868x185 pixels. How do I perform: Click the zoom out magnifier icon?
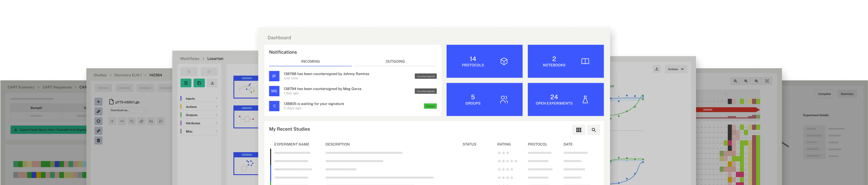(735, 81)
